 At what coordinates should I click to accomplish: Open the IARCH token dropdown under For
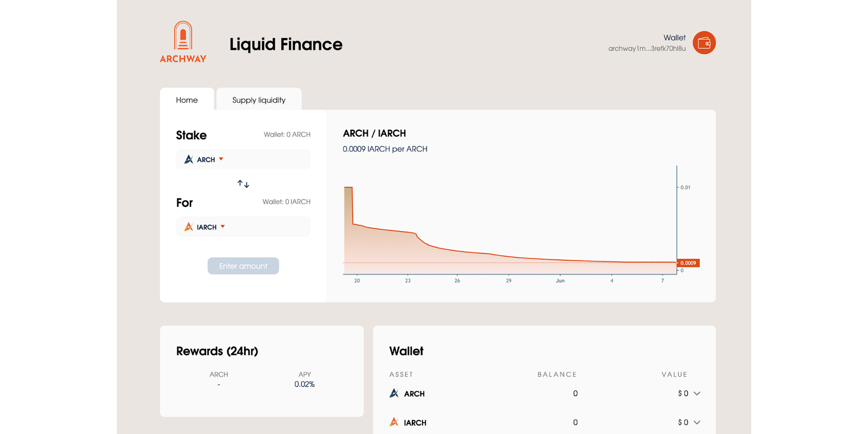point(222,227)
